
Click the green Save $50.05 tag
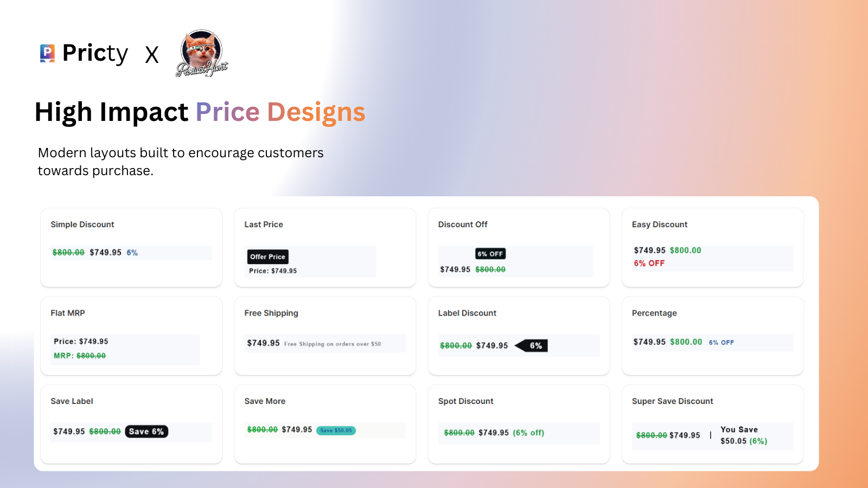(336, 430)
